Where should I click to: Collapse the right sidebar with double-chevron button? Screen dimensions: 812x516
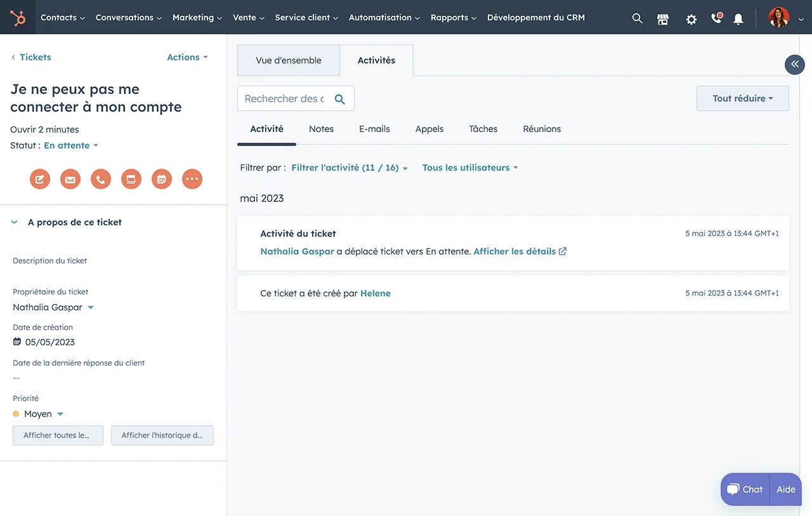click(x=794, y=64)
